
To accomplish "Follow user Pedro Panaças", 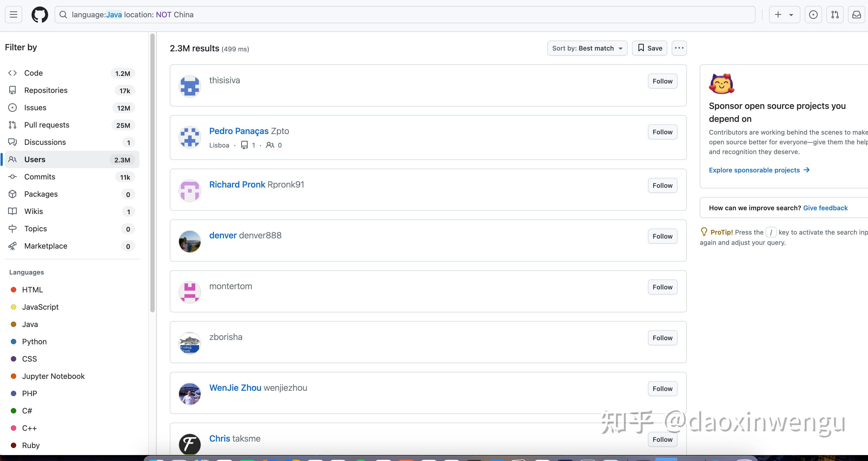I will 662,132.
